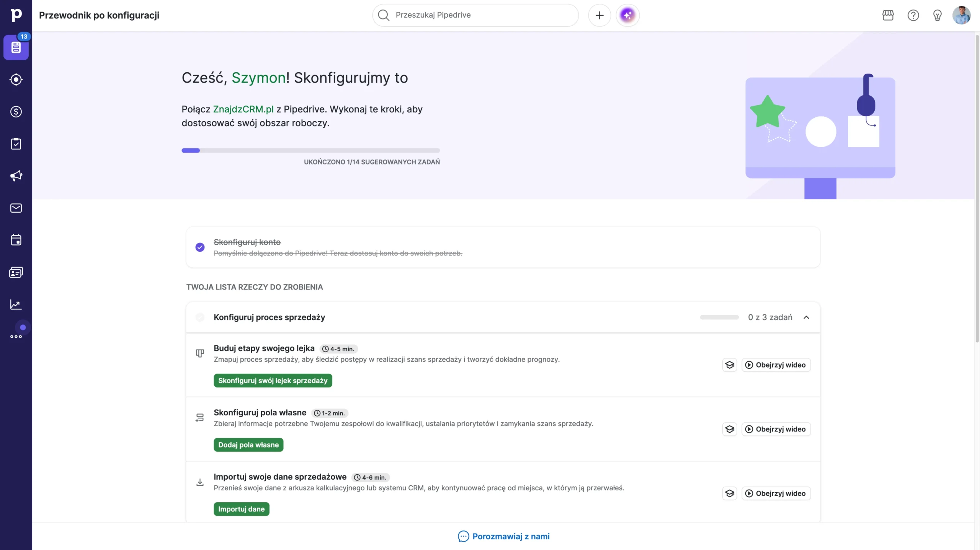This screenshot has width=980, height=550.
Task: Click the Skonfiguruj pola własne title
Action: click(260, 413)
